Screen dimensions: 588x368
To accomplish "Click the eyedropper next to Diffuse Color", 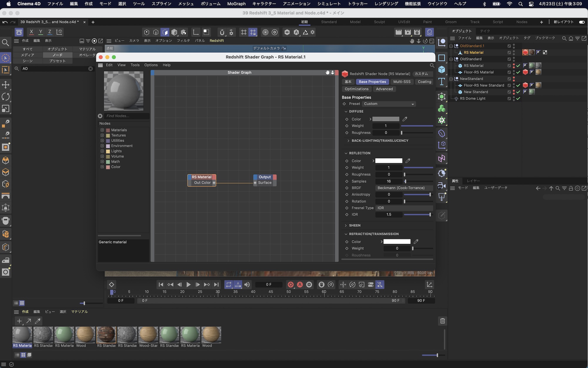I will (x=405, y=119).
